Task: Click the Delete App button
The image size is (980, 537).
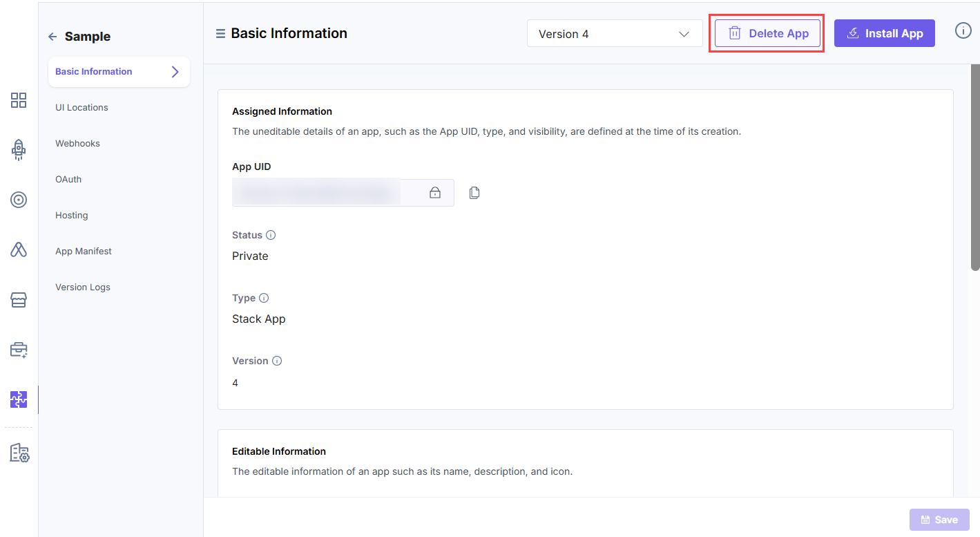Action: click(767, 33)
